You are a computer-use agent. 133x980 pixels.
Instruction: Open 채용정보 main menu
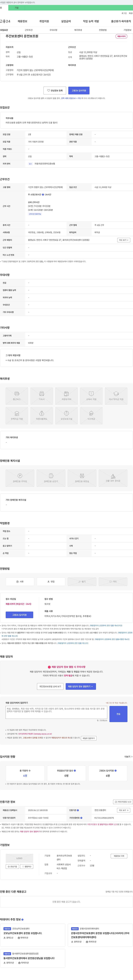[22, 21]
